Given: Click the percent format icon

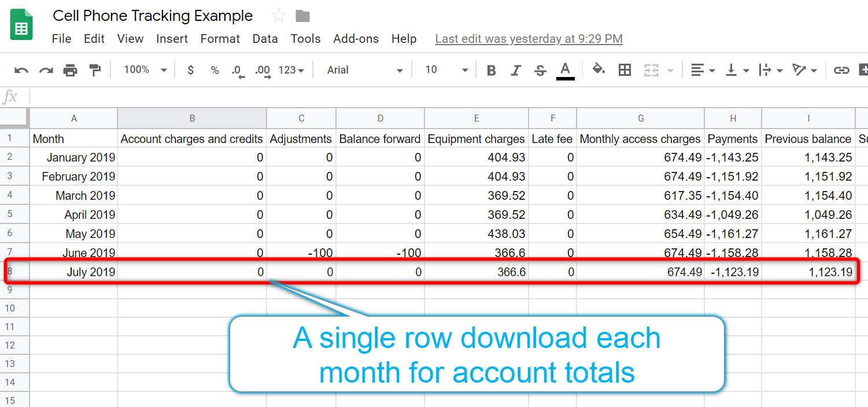Looking at the screenshot, I should (x=214, y=69).
